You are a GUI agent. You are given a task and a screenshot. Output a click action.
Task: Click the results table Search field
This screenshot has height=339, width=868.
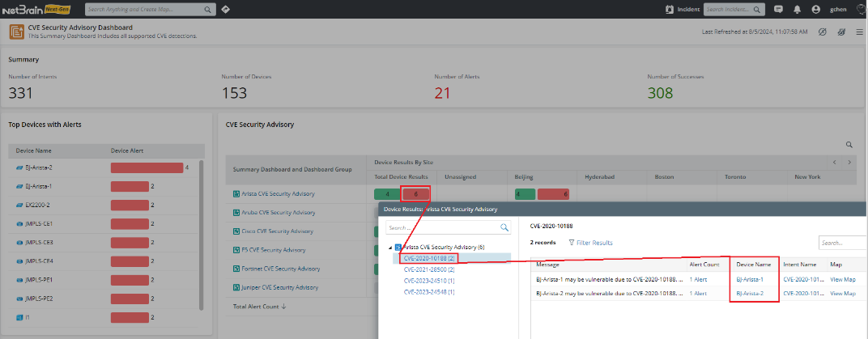pyautogui.click(x=843, y=243)
